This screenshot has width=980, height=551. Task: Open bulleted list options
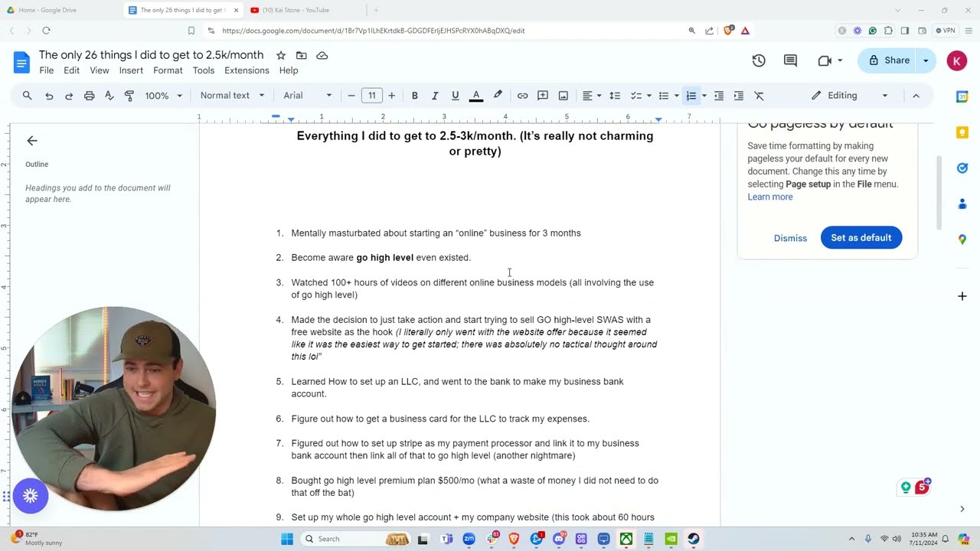point(676,96)
